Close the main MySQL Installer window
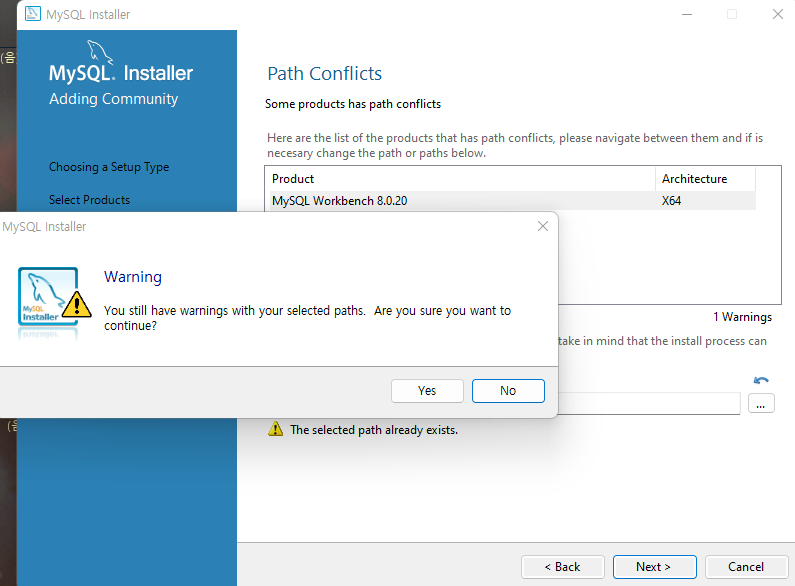Image resolution: width=795 pixels, height=586 pixels. click(x=778, y=14)
